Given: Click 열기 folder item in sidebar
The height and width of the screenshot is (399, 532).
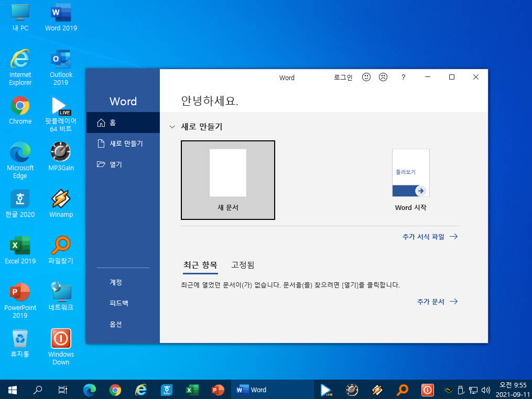Looking at the screenshot, I should tap(123, 164).
